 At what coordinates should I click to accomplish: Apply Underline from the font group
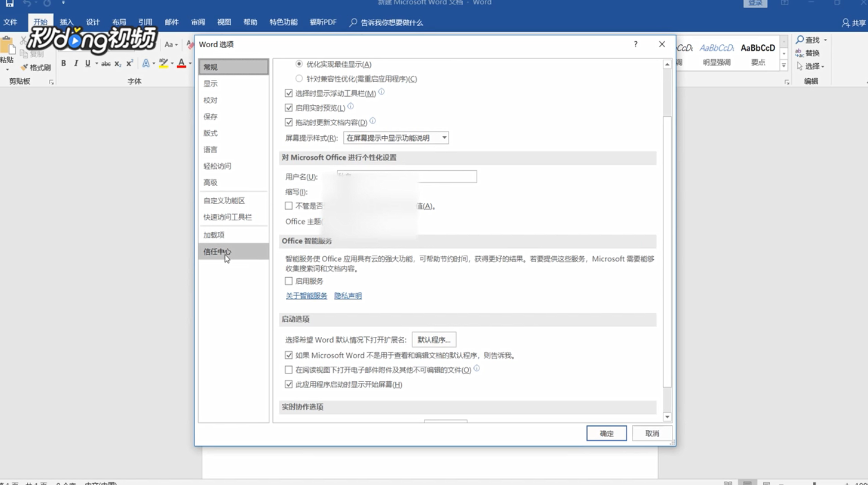87,64
